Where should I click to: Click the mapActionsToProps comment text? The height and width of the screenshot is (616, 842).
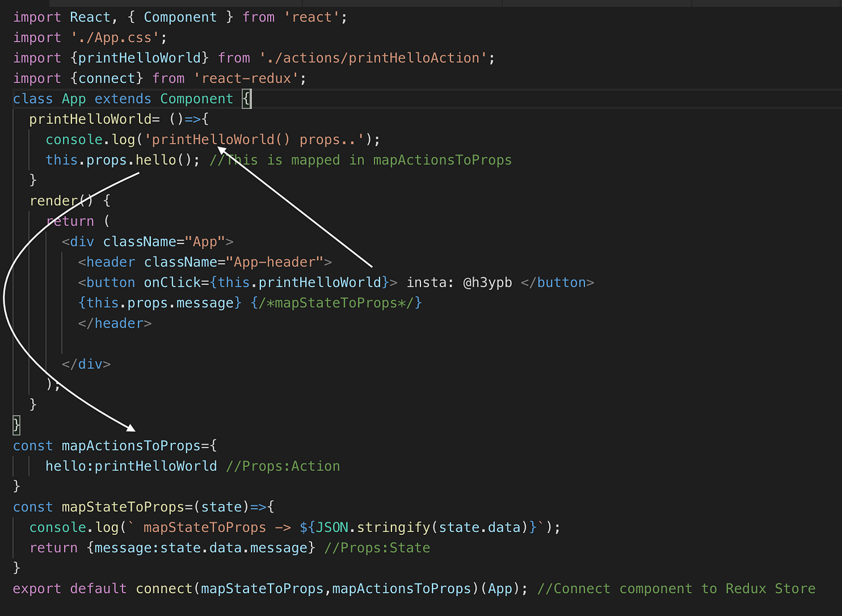coord(360,159)
